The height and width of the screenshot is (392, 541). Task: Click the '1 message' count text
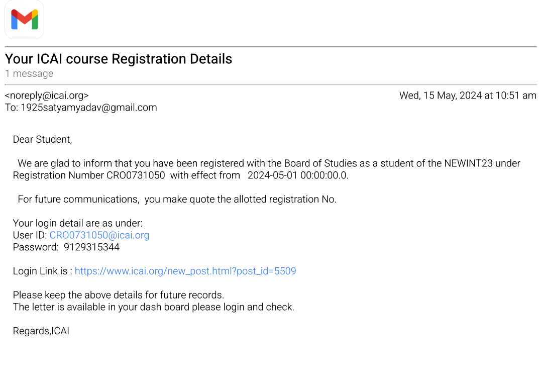[29, 74]
